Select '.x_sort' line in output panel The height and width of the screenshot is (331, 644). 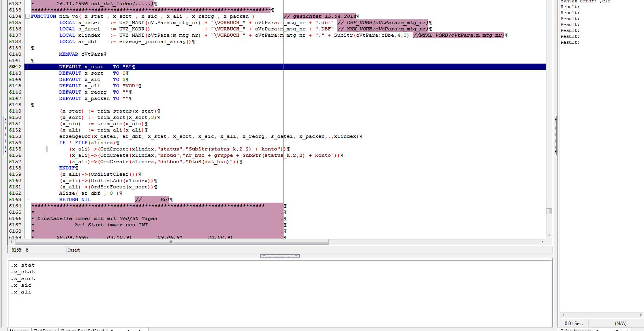[23, 278]
